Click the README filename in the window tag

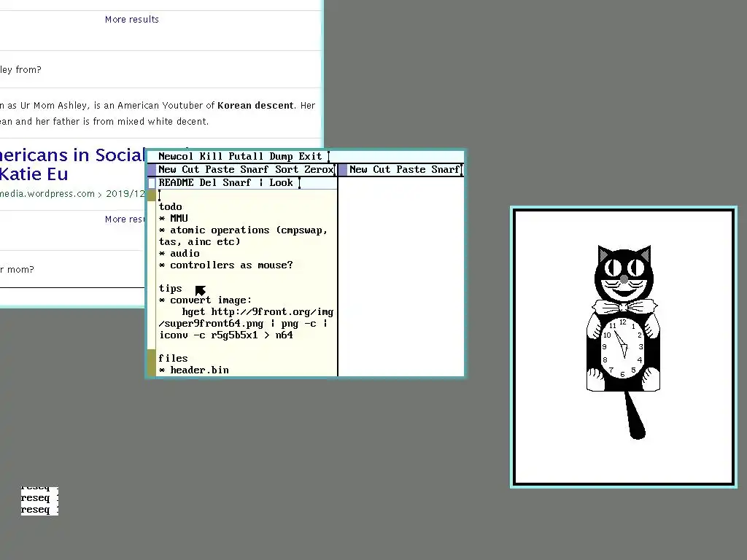click(176, 183)
